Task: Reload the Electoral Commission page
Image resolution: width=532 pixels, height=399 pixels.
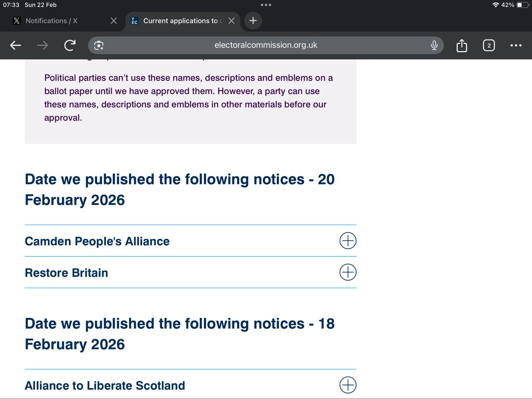Action: tap(70, 45)
